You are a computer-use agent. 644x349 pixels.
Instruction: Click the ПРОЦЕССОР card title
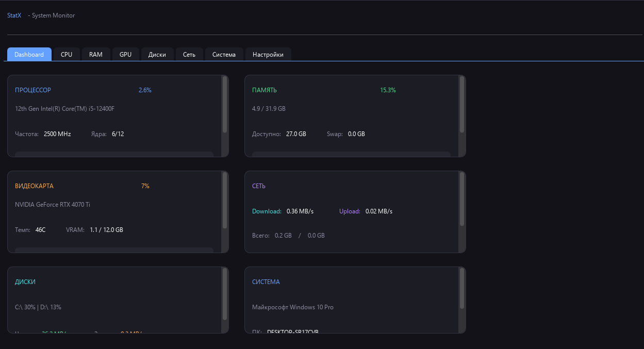point(33,90)
